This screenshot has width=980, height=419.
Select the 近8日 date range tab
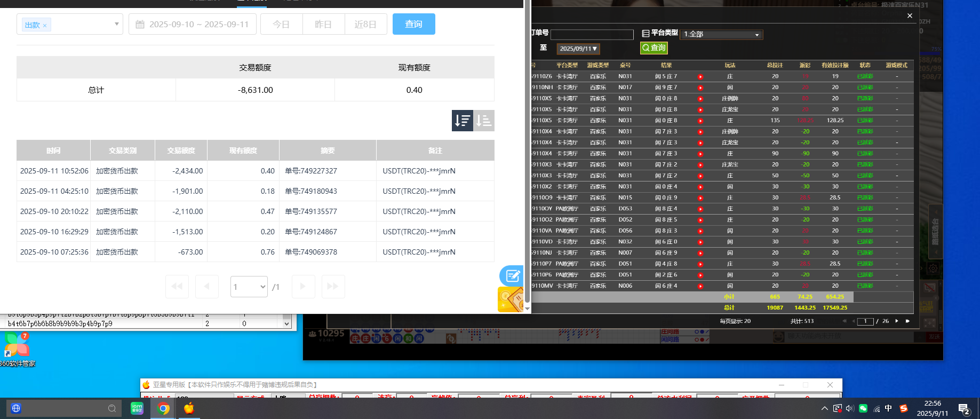(x=365, y=25)
